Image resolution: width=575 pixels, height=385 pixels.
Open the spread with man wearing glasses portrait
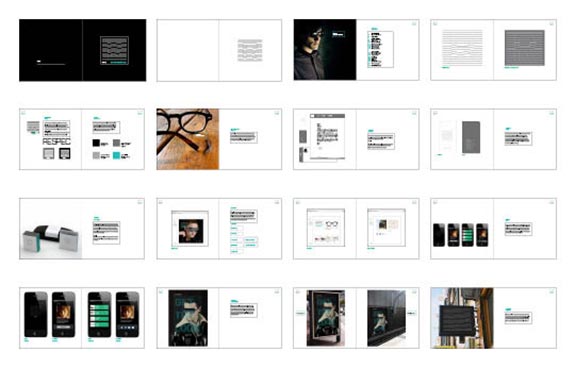click(356, 50)
